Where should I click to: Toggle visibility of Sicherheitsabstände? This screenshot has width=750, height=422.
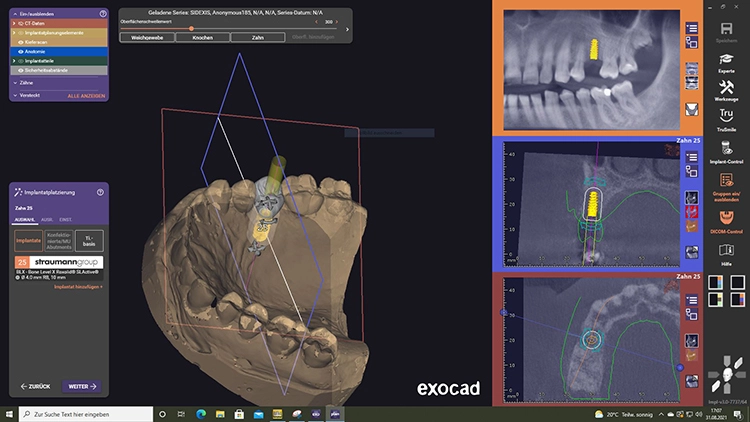21,70
